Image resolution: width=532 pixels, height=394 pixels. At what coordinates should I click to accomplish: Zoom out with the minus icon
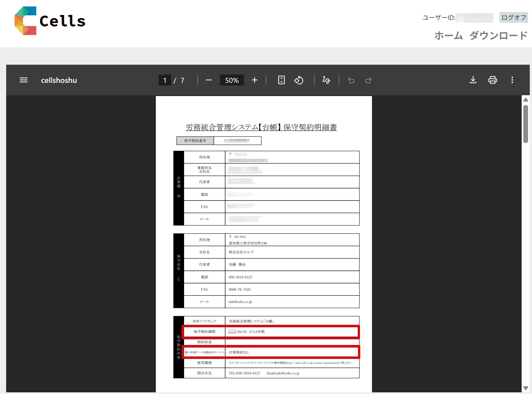[209, 80]
